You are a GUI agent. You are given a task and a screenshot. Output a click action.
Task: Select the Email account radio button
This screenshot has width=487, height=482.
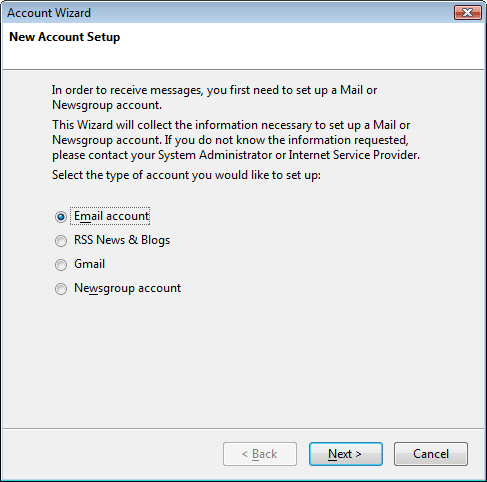tap(61, 217)
